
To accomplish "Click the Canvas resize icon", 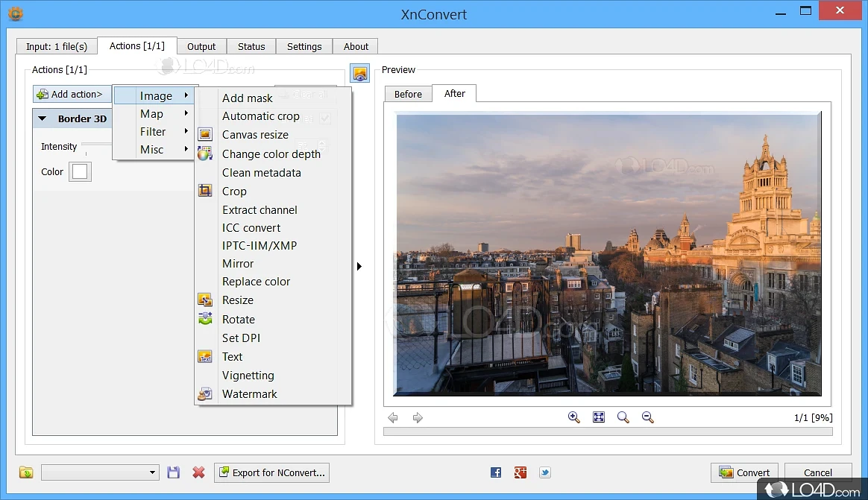I will [205, 134].
